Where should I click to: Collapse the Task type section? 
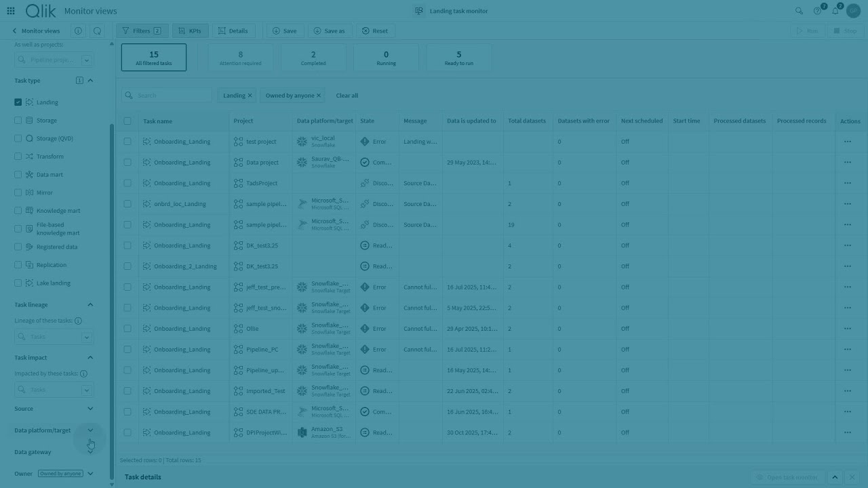click(x=90, y=81)
